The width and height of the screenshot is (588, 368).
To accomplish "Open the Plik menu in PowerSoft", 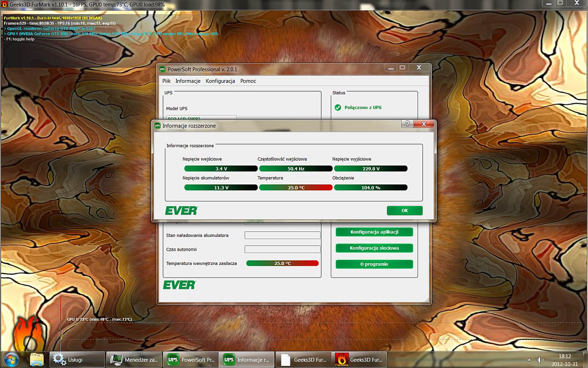I will click(166, 81).
